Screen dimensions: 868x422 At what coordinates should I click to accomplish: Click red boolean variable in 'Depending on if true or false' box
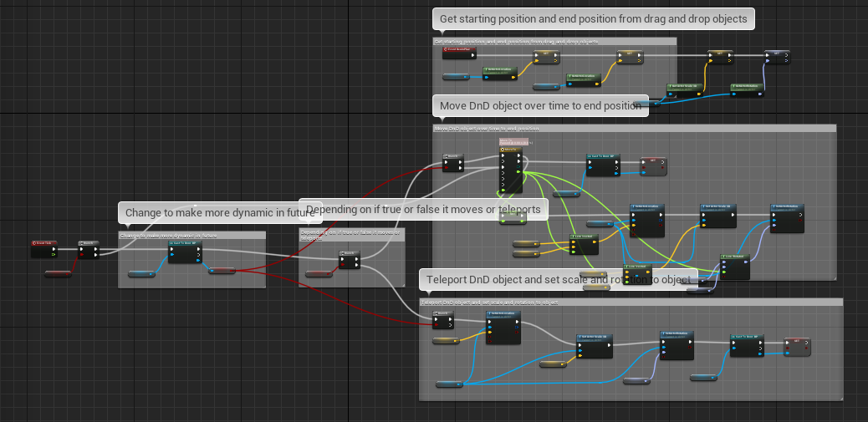(x=319, y=274)
